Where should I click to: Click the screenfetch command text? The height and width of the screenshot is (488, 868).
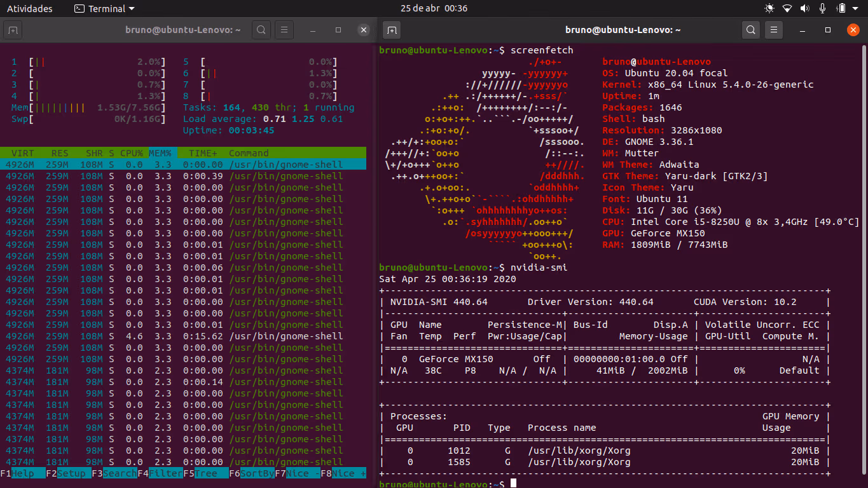542,50
